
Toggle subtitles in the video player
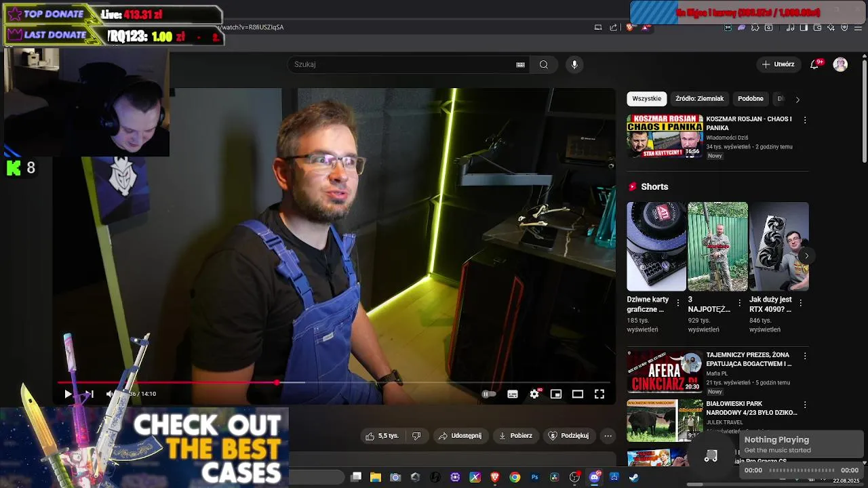pyautogui.click(x=513, y=394)
